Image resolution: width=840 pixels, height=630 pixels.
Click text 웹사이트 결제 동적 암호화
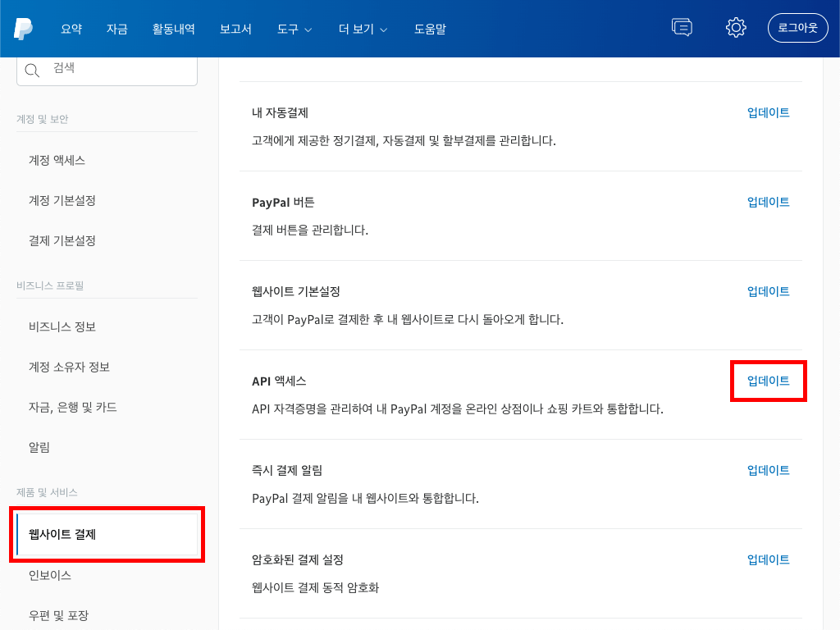tap(316, 587)
